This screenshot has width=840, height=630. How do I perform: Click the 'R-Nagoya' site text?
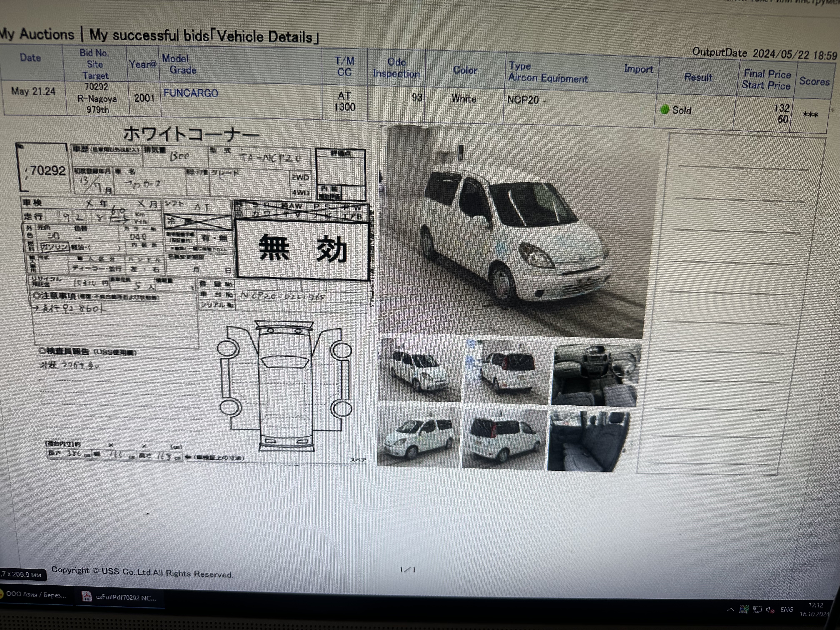pos(97,99)
